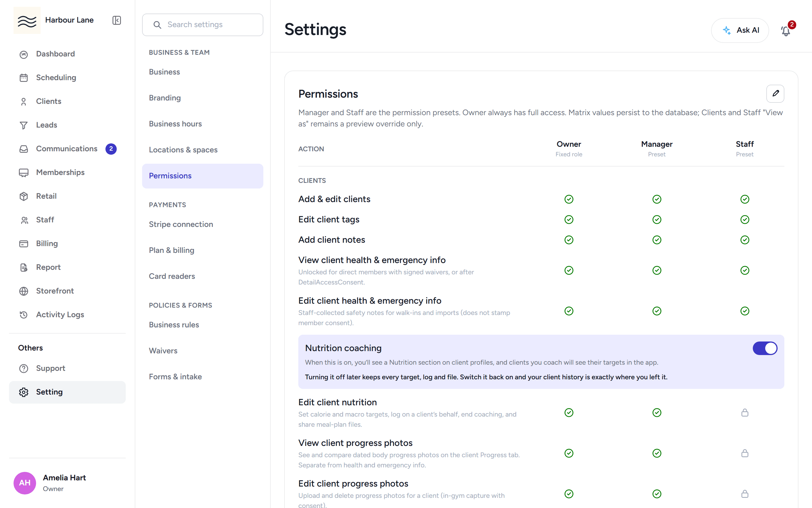Go to the Staff page in sidebar
The width and height of the screenshot is (812, 508).
(x=67, y=220)
